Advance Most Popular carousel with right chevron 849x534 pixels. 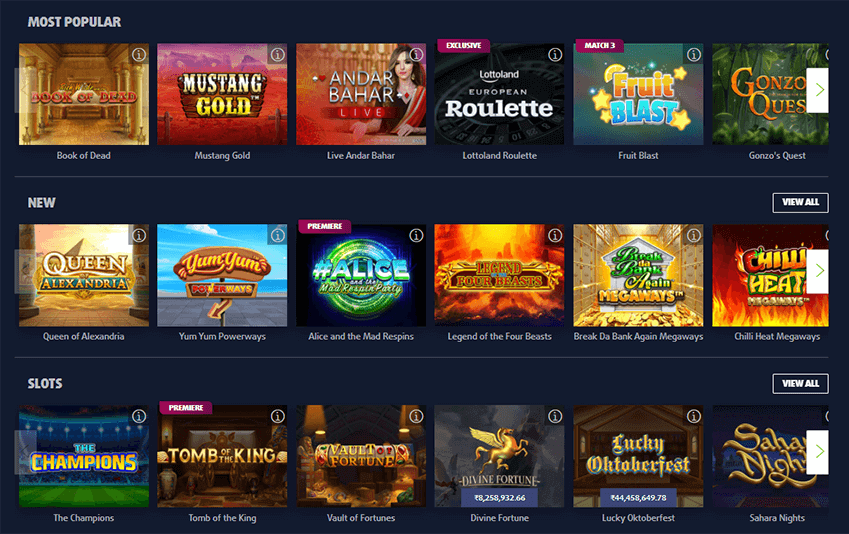tap(818, 90)
